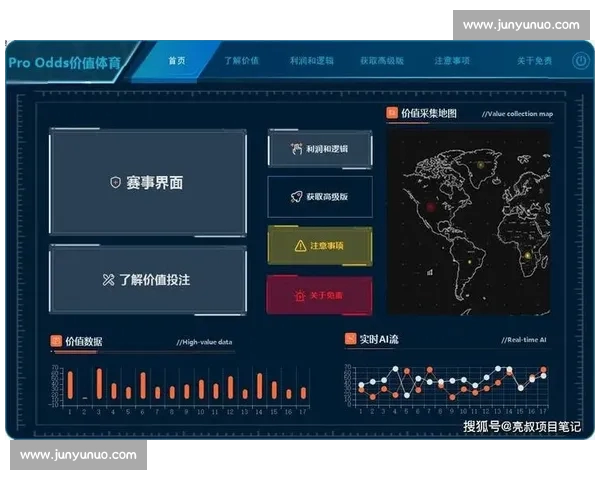Open the 利润和逻辑 nav tab
This screenshot has height=480, width=600.
click(311, 60)
